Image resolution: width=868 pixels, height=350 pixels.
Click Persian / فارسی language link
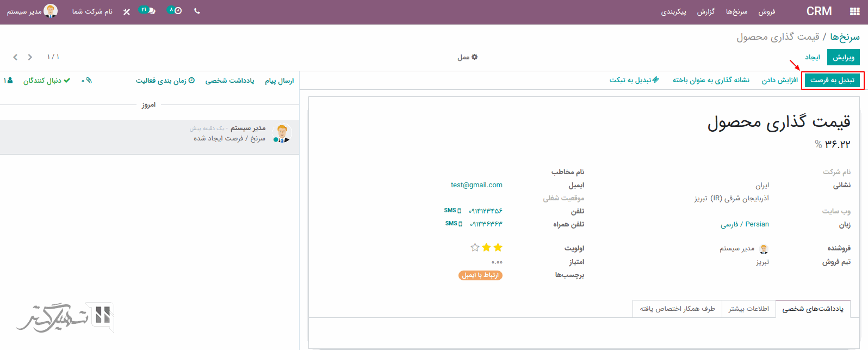[745, 224]
